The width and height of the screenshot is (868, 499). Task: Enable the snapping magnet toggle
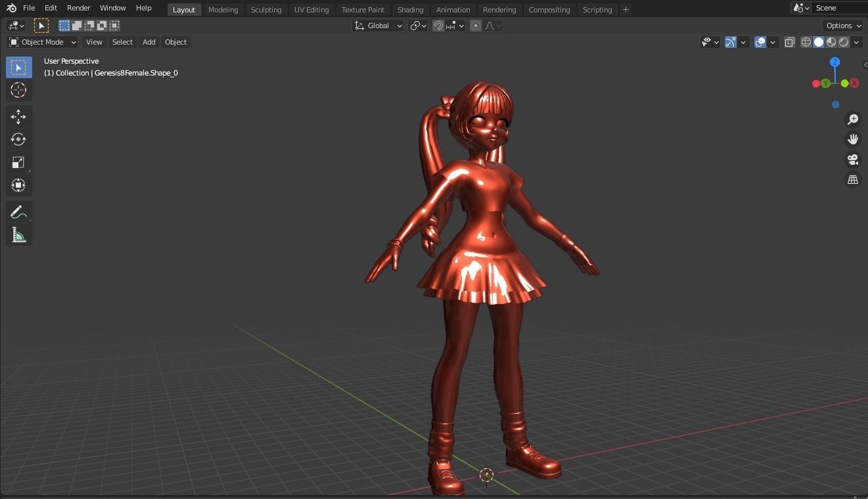pos(438,26)
